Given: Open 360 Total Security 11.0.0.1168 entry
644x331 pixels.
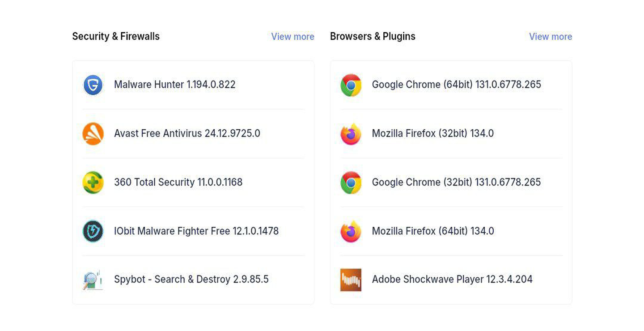Looking at the screenshot, I should (178, 182).
